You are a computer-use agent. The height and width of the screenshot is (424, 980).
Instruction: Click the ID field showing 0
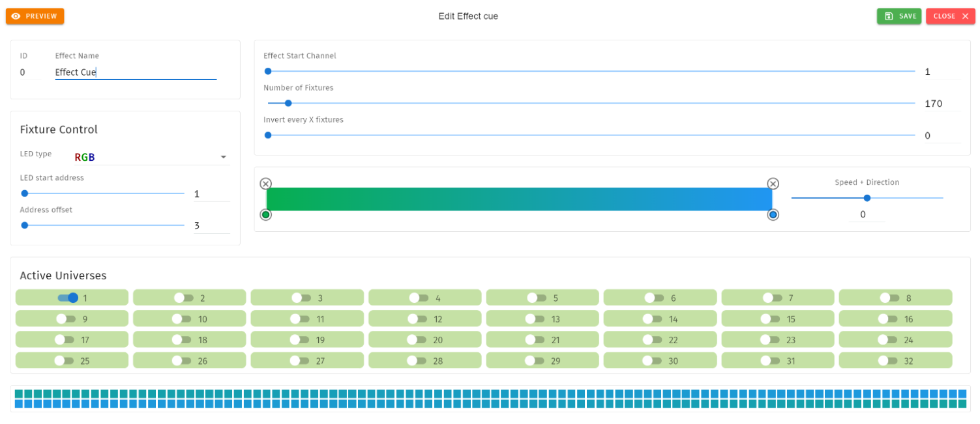pos(30,72)
